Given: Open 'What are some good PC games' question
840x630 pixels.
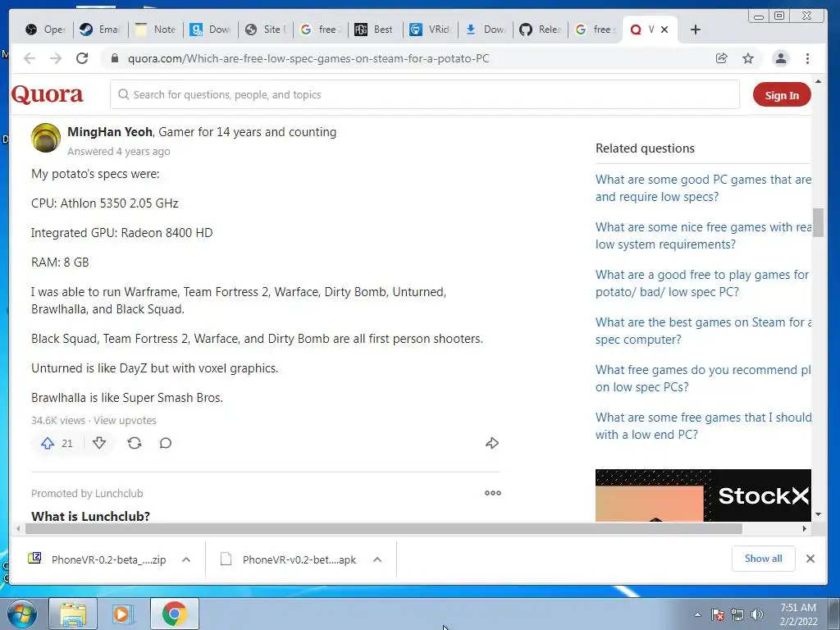Looking at the screenshot, I should tap(703, 188).
